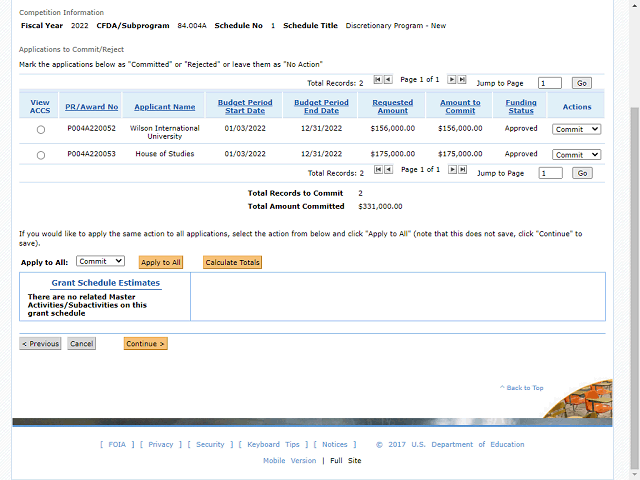The width and height of the screenshot is (640, 480).
Task: Sort by Budget Period Start Date
Action: point(245,107)
